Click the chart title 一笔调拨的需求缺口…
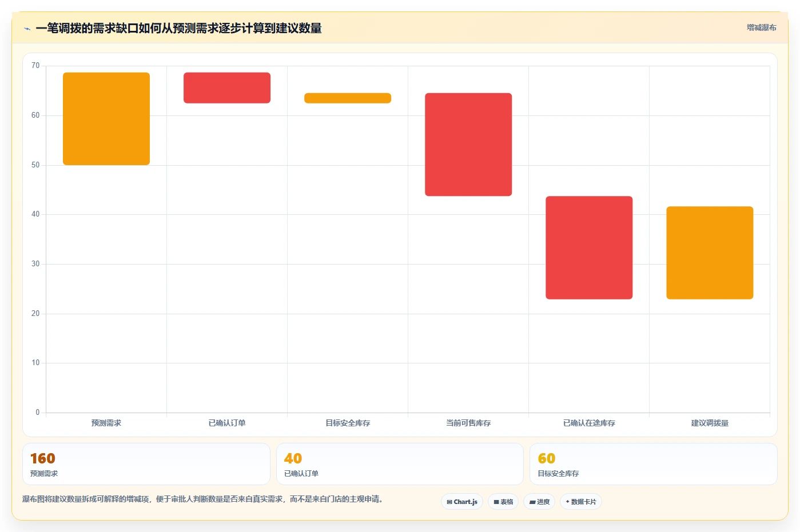This screenshot has width=800, height=532. point(178,28)
